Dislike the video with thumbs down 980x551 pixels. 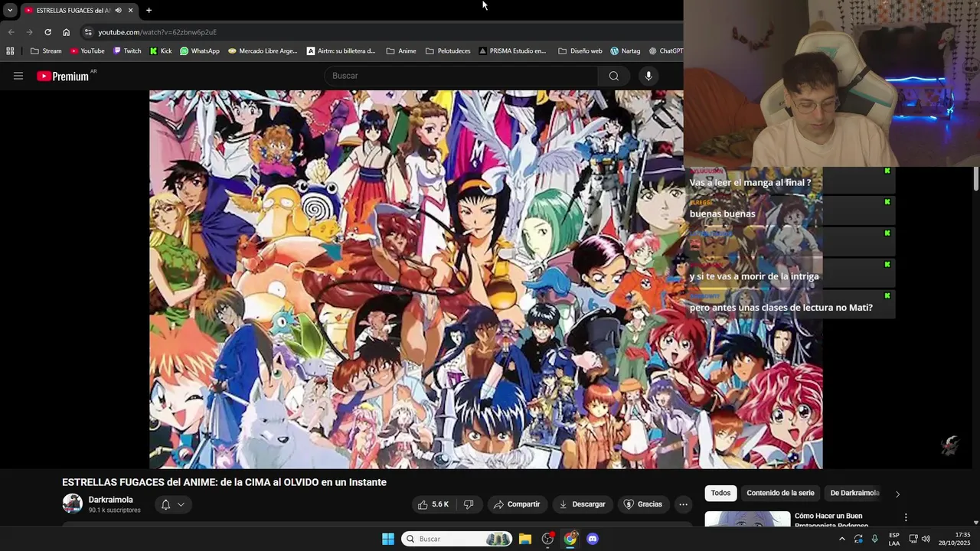pyautogui.click(x=469, y=504)
